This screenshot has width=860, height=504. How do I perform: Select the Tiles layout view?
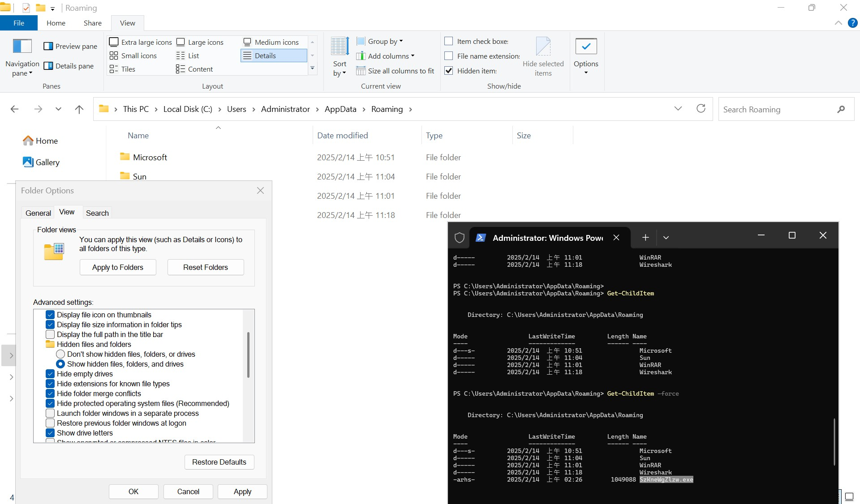click(123, 69)
